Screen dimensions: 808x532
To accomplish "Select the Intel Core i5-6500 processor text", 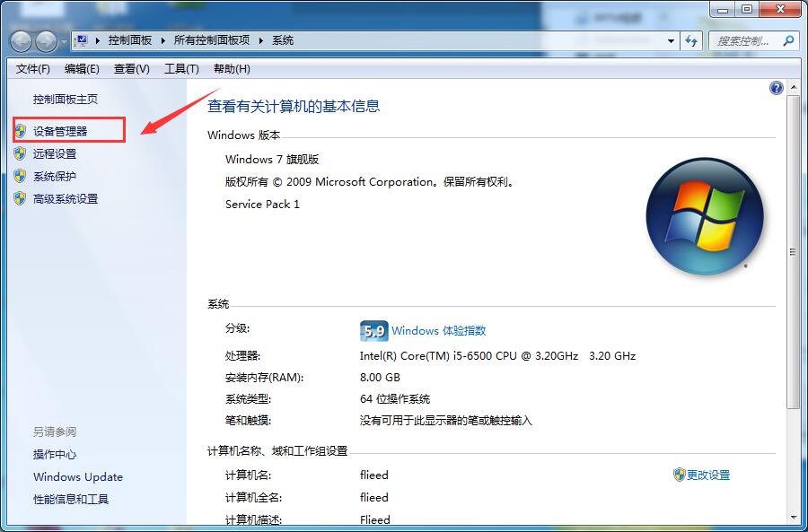I will pyautogui.click(x=497, y=356).
